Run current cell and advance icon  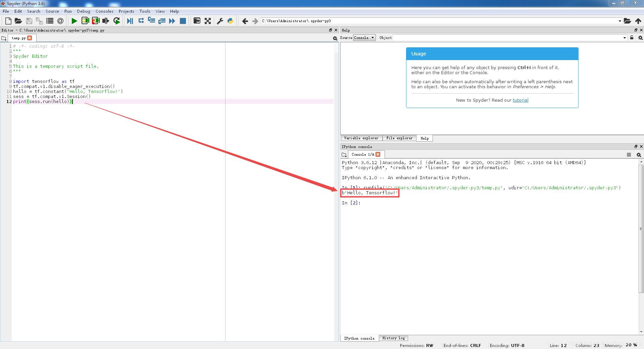(95, 21)
